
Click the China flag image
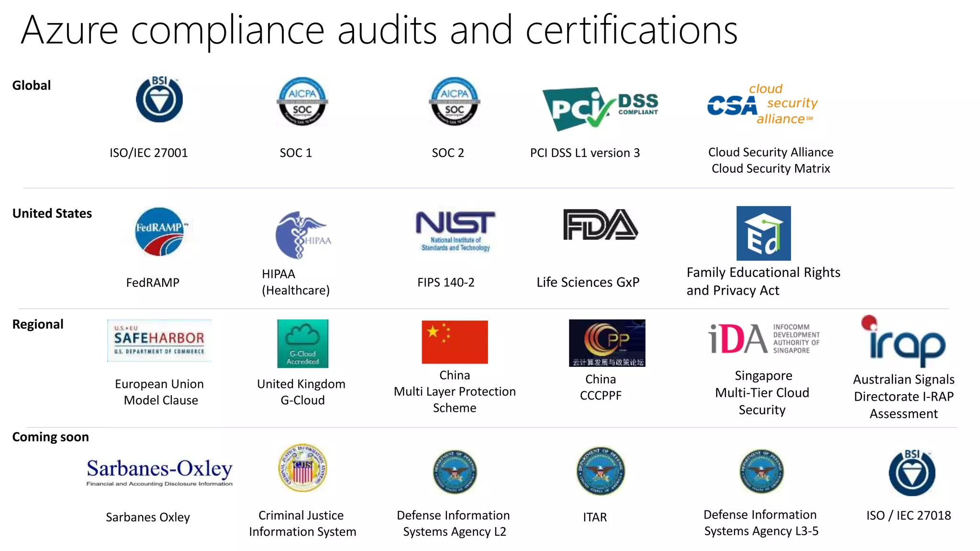455,342
